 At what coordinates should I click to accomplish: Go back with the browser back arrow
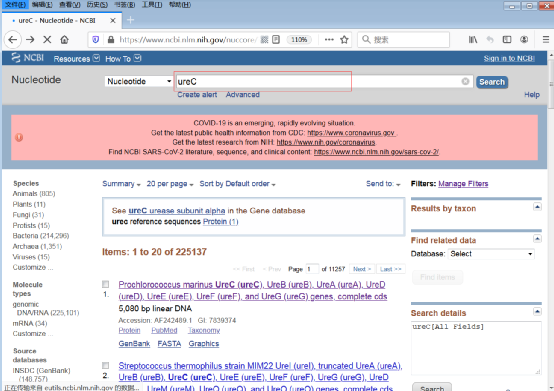[x=13, y=40]
